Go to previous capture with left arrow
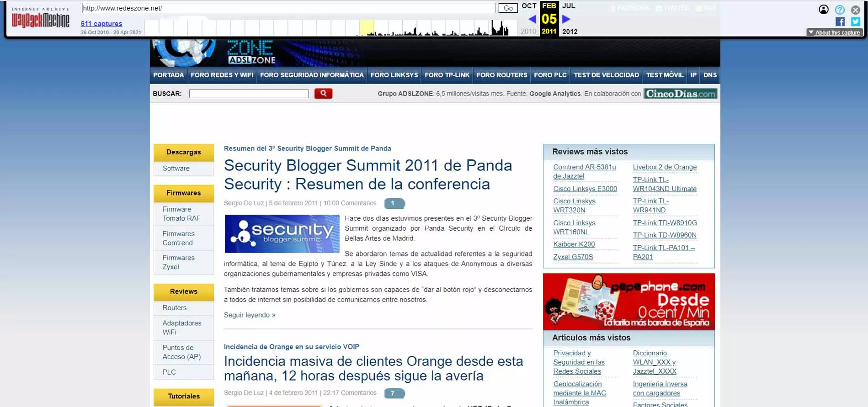 (x=532, y=19)
